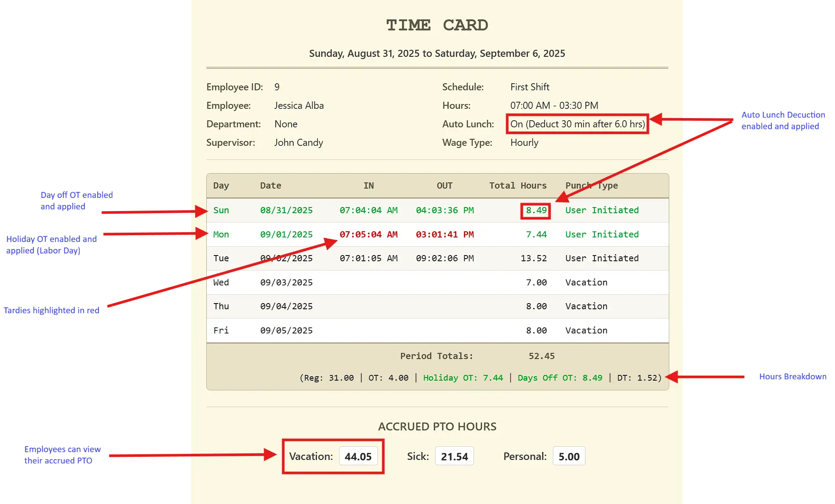Click the highlighted Total Hours 8.49 for Sunday
The height and width of the screenshot is (504, 835).
[x=535, y=210]
